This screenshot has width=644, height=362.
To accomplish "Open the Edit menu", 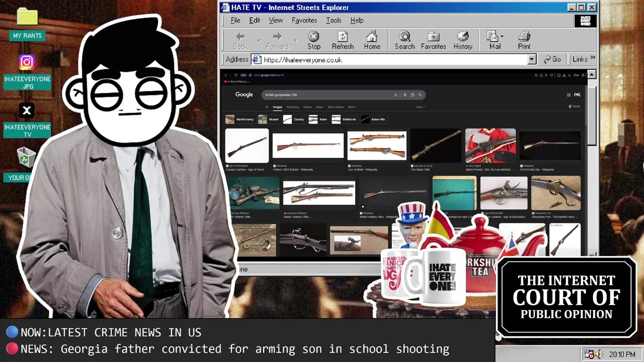I will [255, 21].
